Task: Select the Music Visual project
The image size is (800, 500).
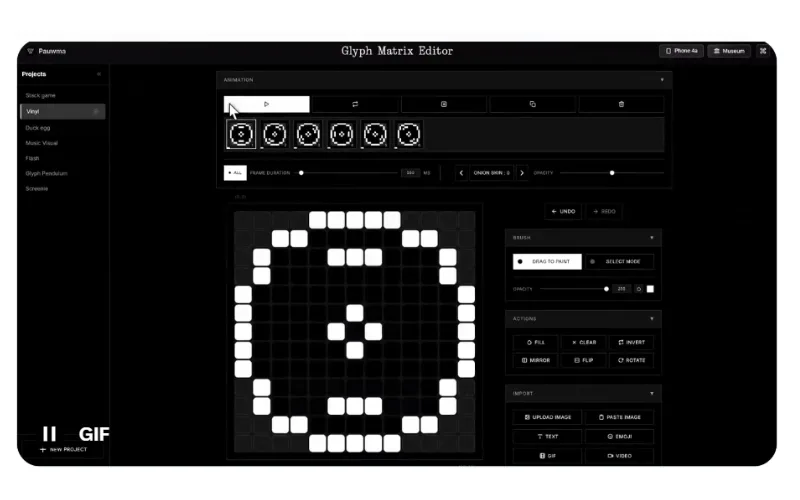Action: point(42,143)
